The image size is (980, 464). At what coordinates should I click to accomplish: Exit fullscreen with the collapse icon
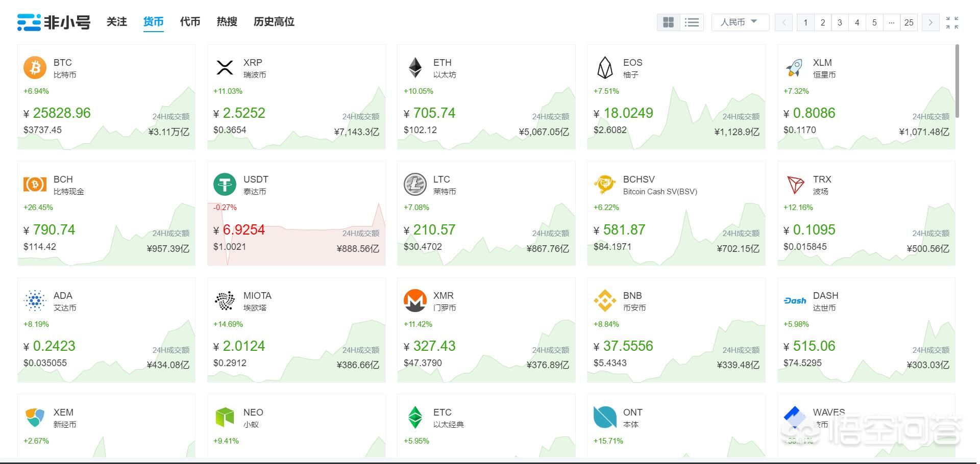click(x=952, y=22)
